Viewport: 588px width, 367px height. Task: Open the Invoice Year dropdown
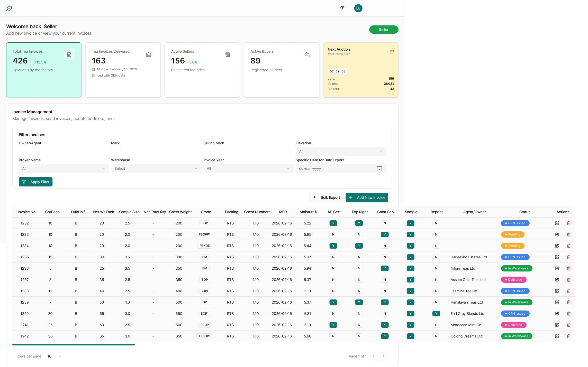tap(248, 168)
